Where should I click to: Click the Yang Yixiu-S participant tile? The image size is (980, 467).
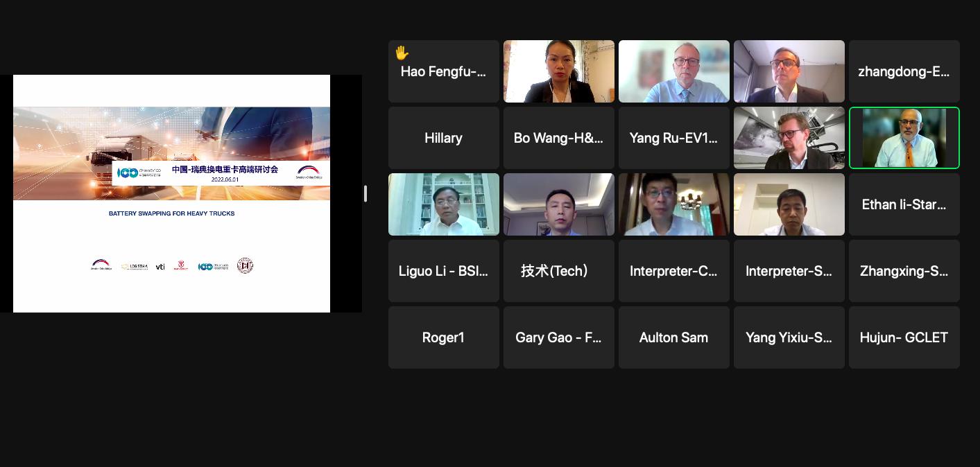(x=789, y=337)
